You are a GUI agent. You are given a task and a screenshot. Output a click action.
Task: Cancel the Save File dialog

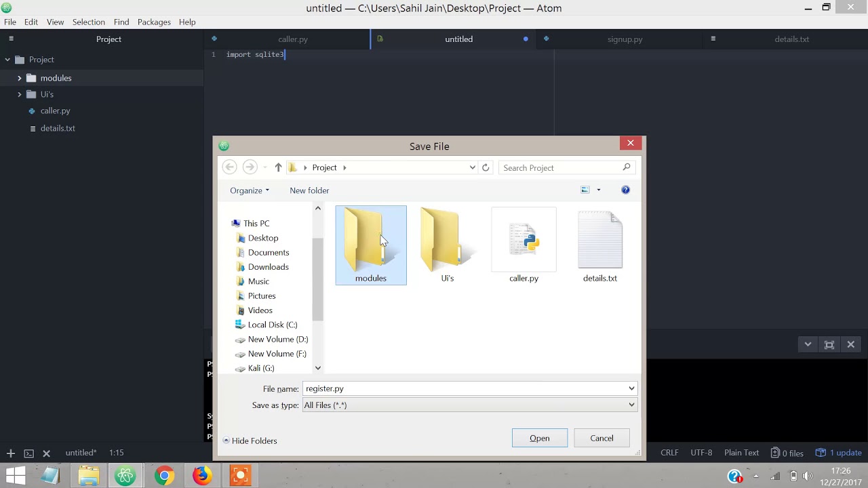tap(601, 438)
